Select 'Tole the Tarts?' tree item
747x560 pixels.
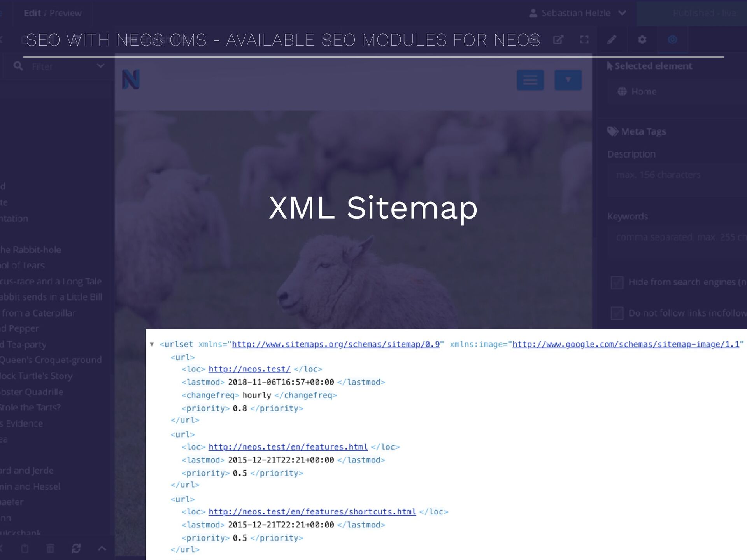[30, 408]
